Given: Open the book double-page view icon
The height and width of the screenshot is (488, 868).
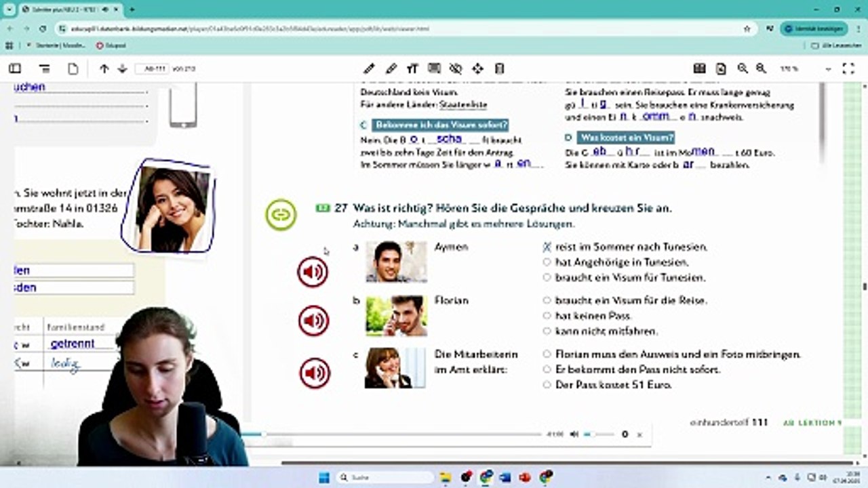Looking at the screenshot, I should coord(700,68).
